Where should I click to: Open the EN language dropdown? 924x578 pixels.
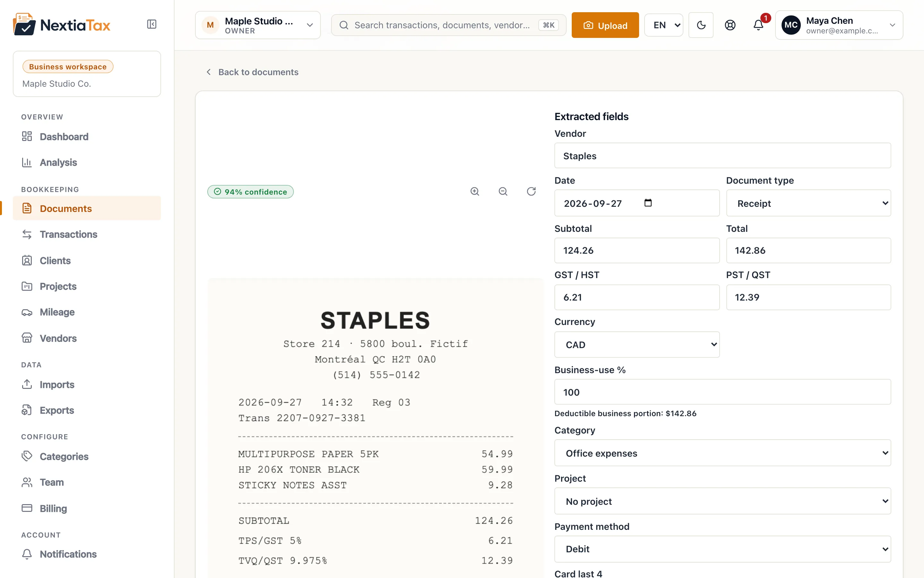[x=663, y=25]
